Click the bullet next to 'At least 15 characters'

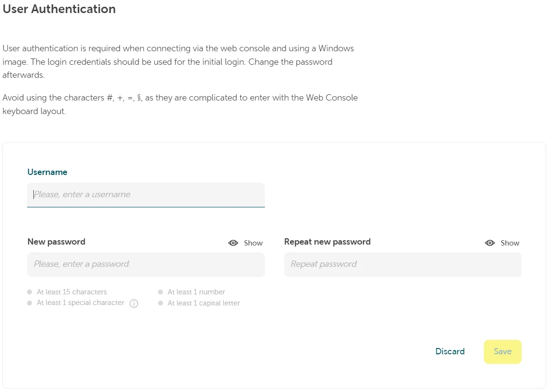(x=29, y=291)
